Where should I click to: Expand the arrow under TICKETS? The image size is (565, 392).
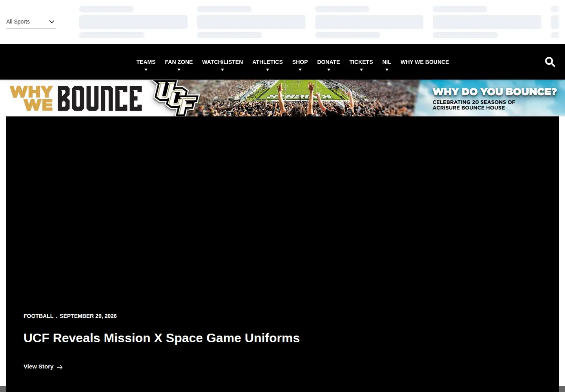[361, 70]
